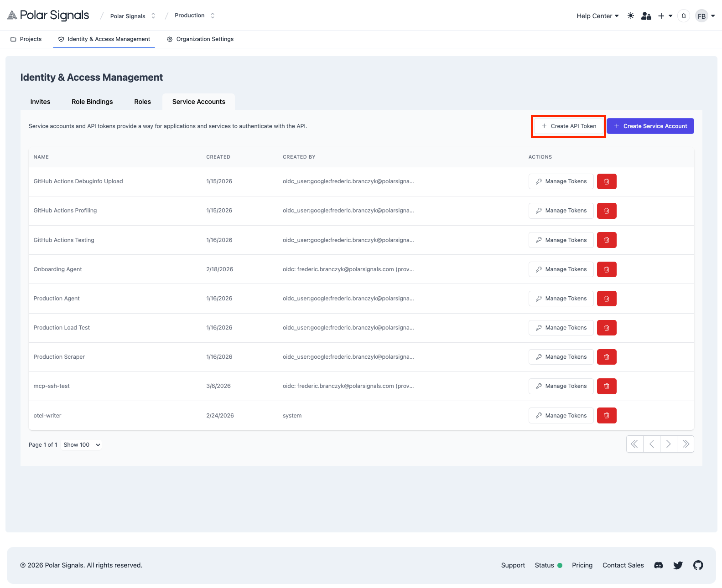This screenshot has width=722, height=588.
Task: Go to previous page chevron
Action: pos(652,444)
